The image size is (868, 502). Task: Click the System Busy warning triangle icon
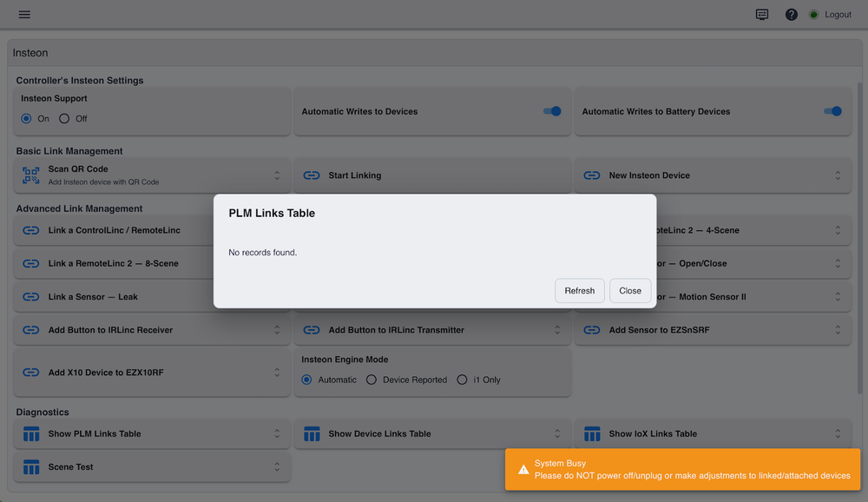pyautogui.click(x=523, y=470)
